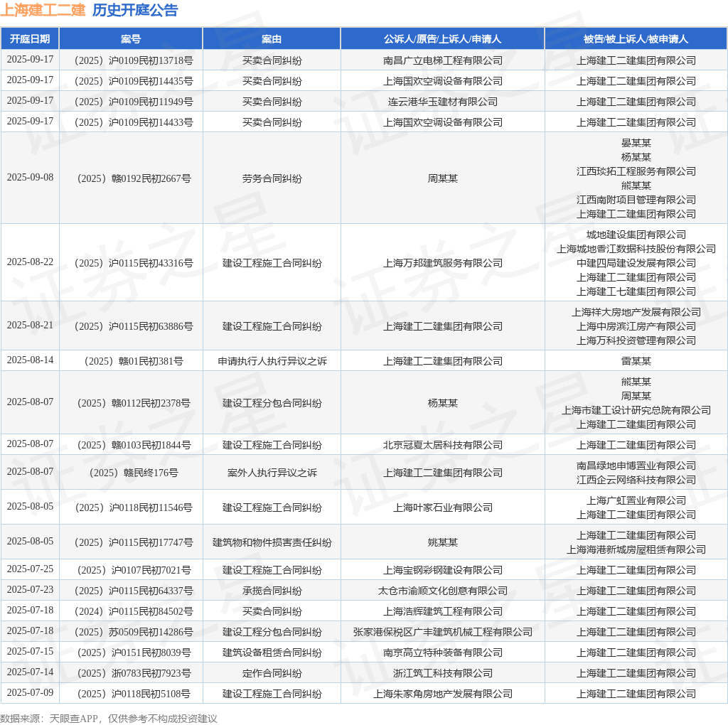Click plaintiff 上海叶家石业有限公司
The width and height of the screenshot is (728, 725).
point(442,507)
